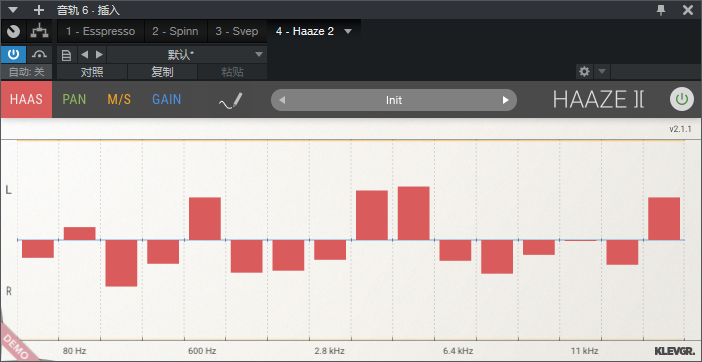Switch to the 1 - Esspresso insert tab
Viewport: 702px width, 362px height.
pos(100,31)
